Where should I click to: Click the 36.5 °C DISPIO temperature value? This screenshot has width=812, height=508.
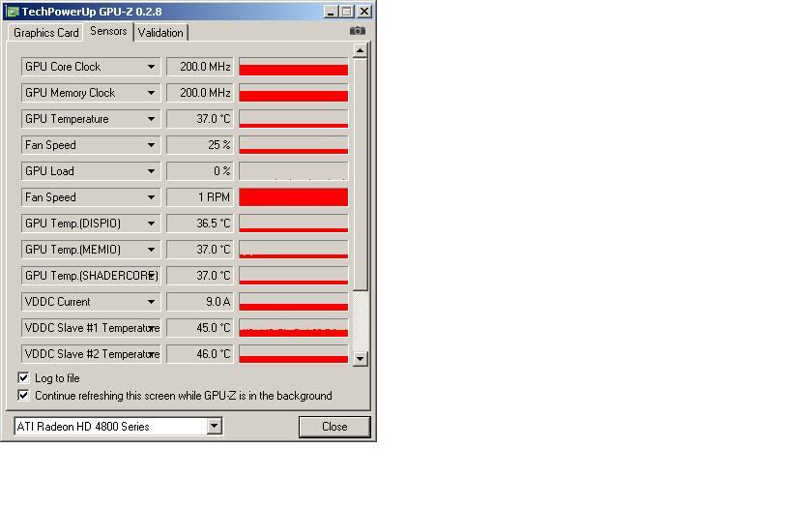tap(200, 224)
